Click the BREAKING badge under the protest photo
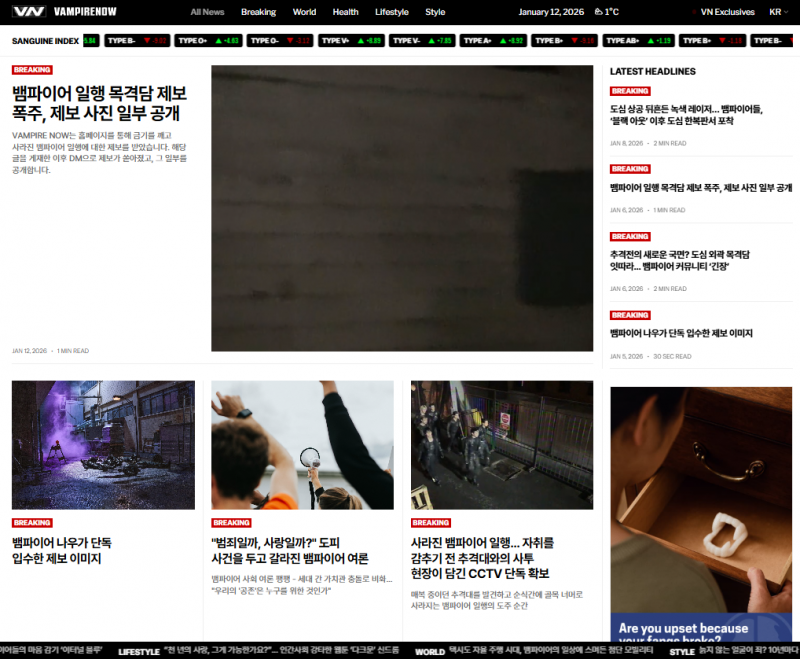800x659 pixels. pos(232,523)
